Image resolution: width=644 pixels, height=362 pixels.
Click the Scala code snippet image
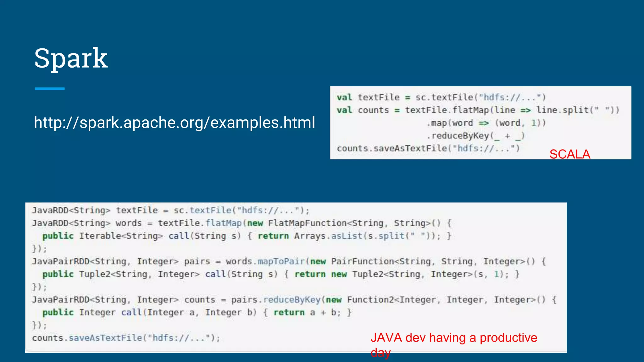480,123
